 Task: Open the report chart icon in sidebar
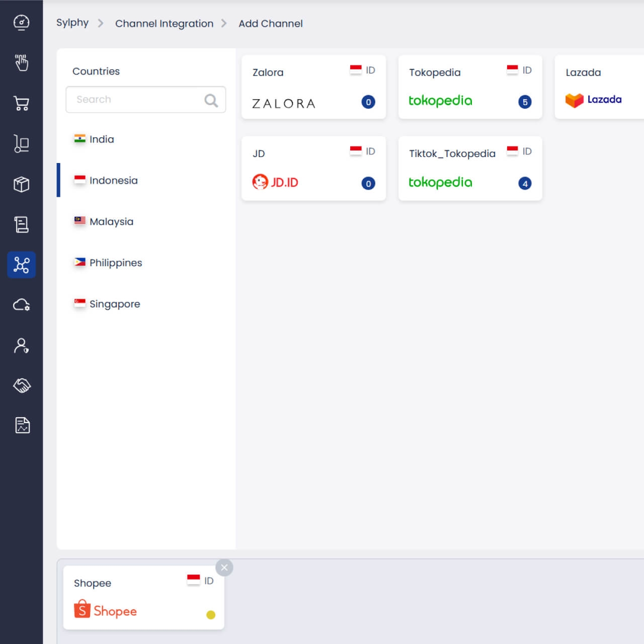[21, 426]
